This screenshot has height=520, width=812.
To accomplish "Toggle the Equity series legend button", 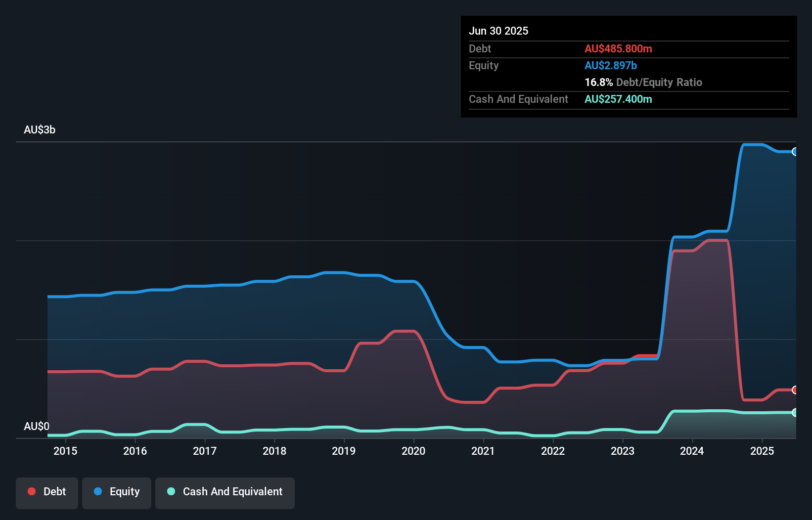I will point(117,493).
